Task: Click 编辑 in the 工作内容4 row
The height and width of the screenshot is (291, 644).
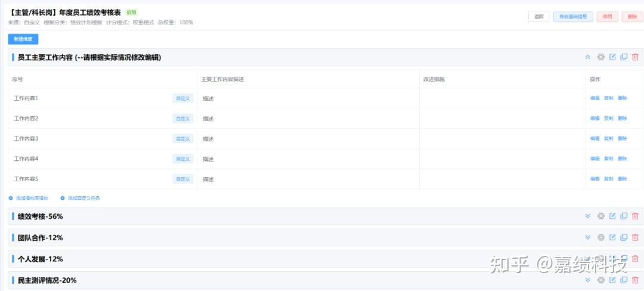Action: click(595, 159)
